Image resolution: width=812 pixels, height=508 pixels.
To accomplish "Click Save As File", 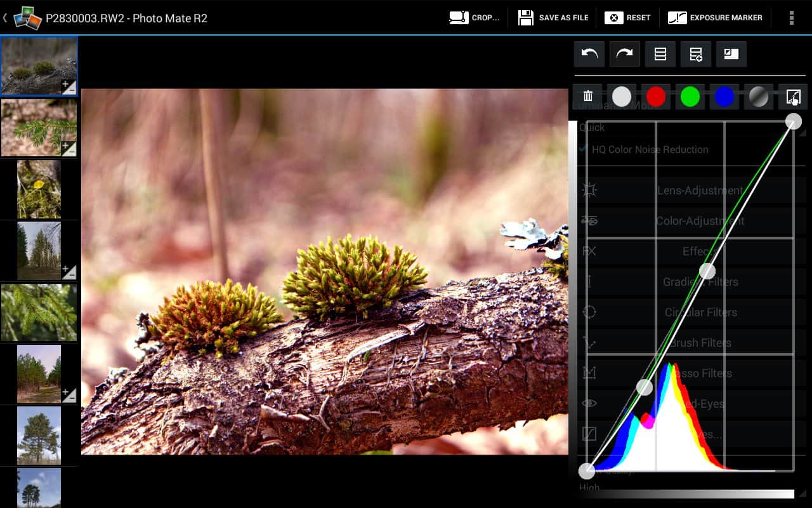I will coord(553,18).
